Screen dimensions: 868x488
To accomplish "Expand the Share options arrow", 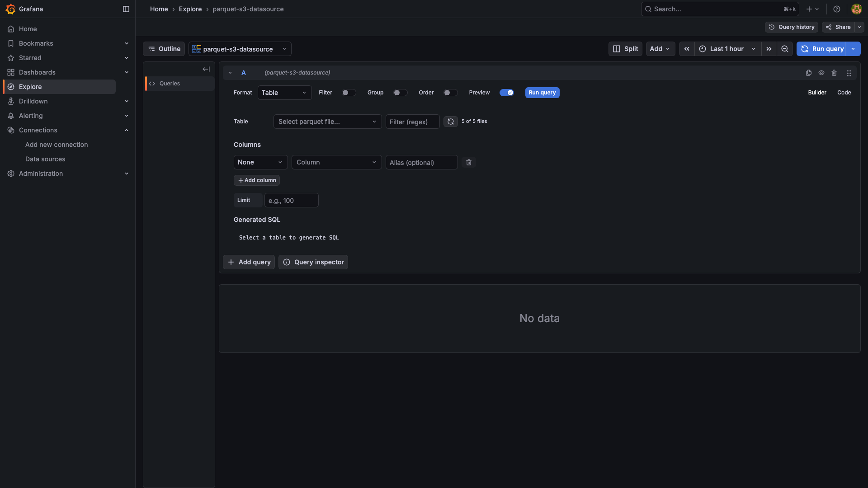I will 859,27.
